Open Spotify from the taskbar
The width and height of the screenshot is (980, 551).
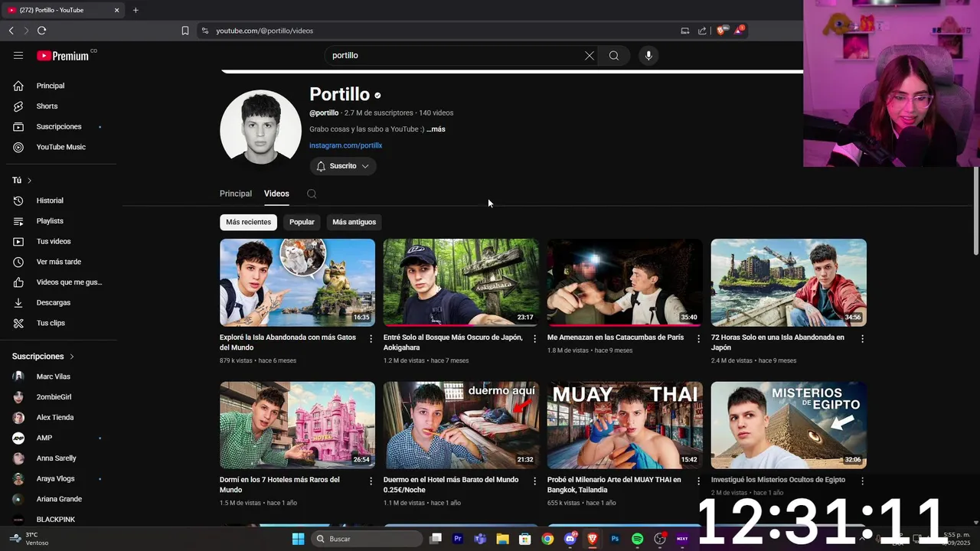click(x=637, y=539)
